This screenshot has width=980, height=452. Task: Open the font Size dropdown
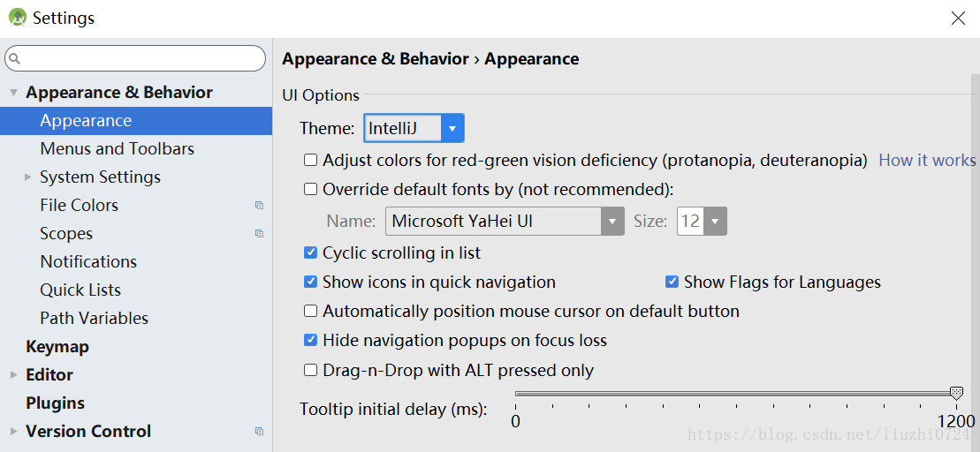(702, 221)
